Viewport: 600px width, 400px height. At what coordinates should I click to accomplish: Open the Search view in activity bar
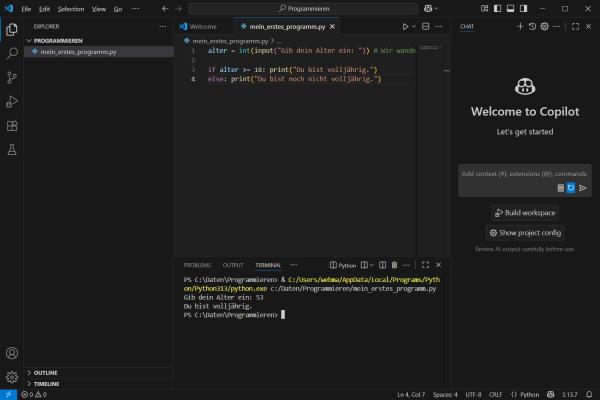coord(12,53)
